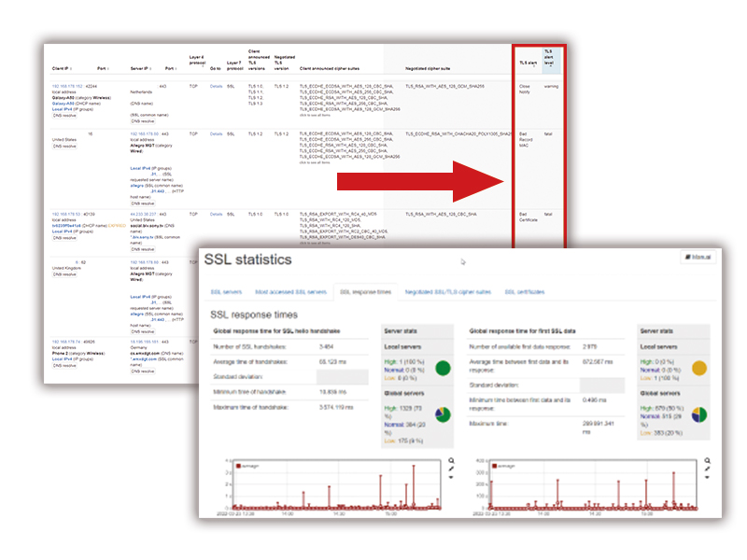Open the right chart's down-arrow menu
This screenshot has height=560, width=747.
click(x=707, y=477)
